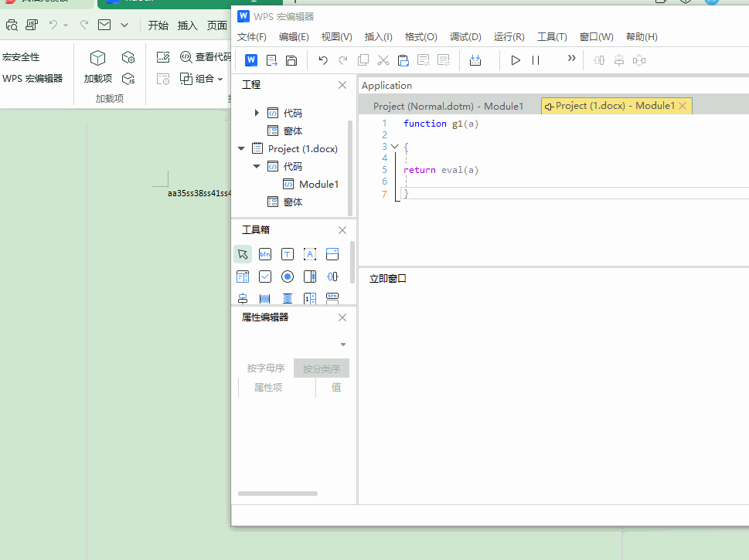This screenshot has width=749, height=560.
Task: Pick the list box control in the toolbox
Action: coord(243,277)
